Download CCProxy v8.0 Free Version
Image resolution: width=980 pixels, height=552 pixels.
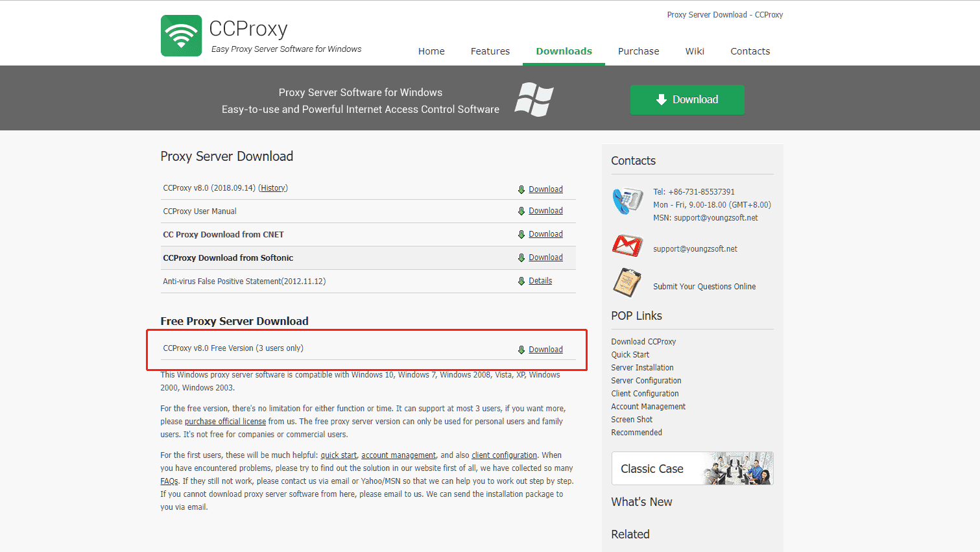[x=545, y=350]
